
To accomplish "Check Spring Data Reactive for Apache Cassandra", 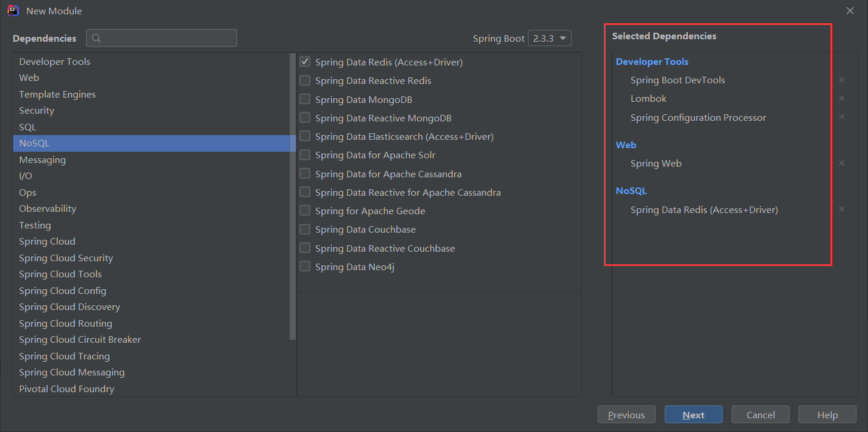I will click(305, 192).
